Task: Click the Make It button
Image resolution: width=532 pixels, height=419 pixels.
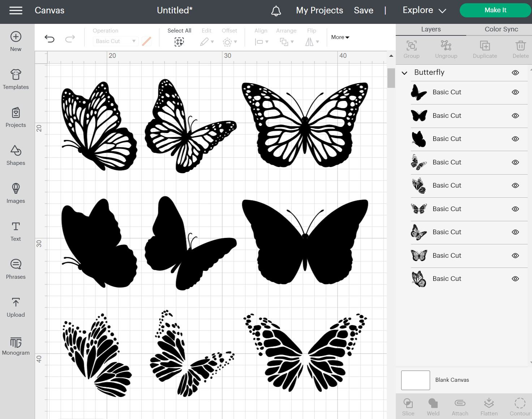Action: click(495, 10)
